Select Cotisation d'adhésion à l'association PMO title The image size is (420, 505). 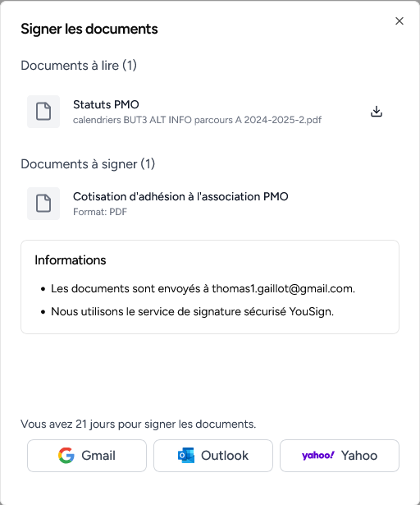[180, 196]
